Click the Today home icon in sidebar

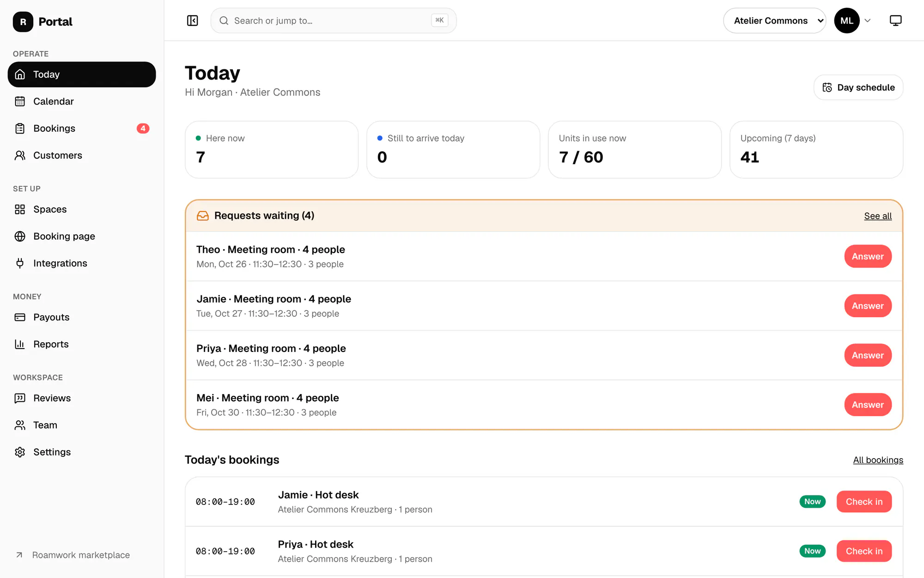(20, 74)
